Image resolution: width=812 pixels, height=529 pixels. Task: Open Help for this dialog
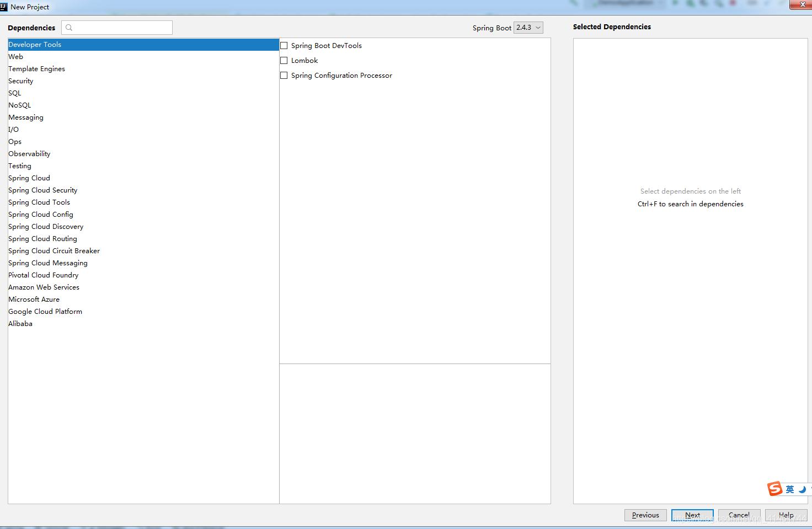786,515
